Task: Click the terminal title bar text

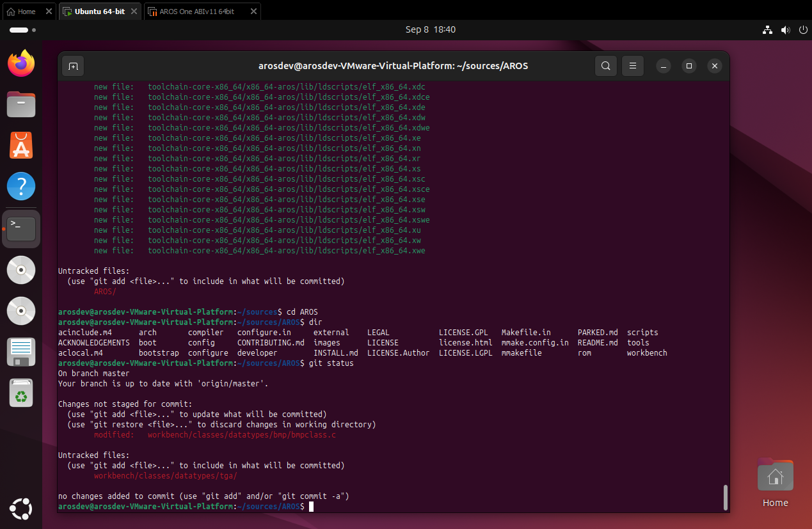Action: pos(393,66)
